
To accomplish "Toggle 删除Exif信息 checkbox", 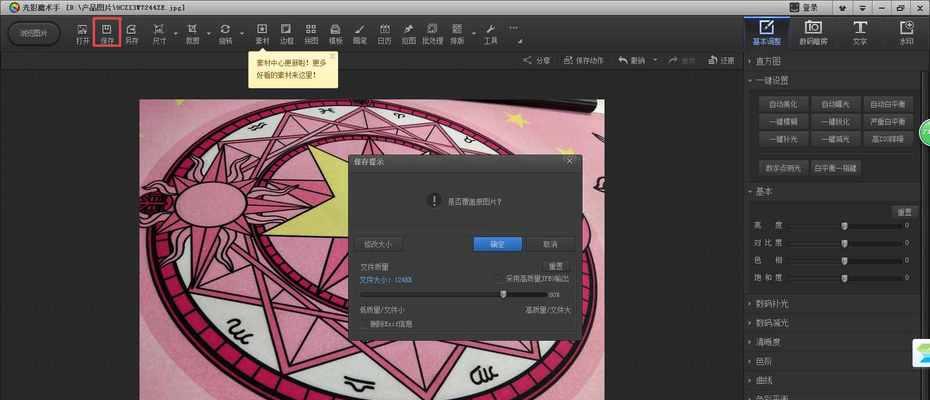I will point(364,324).
